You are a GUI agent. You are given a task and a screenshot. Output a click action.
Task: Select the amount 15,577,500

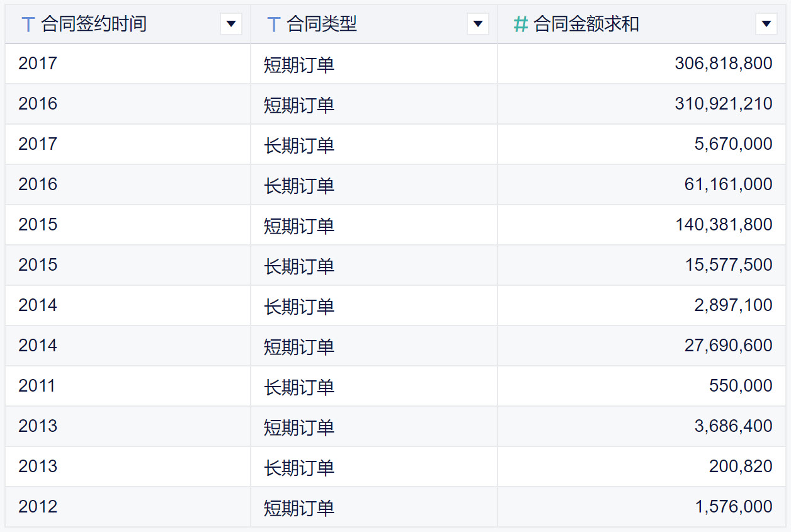click(x=729, y=265)
